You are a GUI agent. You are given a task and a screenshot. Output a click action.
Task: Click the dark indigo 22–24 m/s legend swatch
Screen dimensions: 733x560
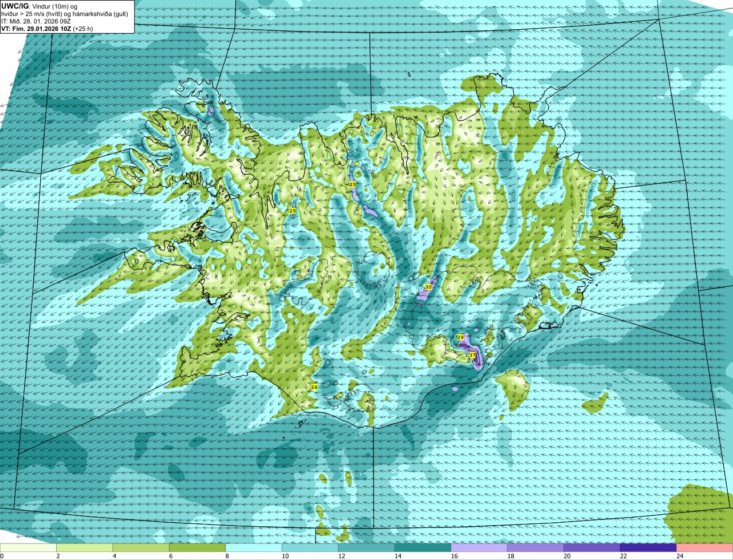point(648,547)
